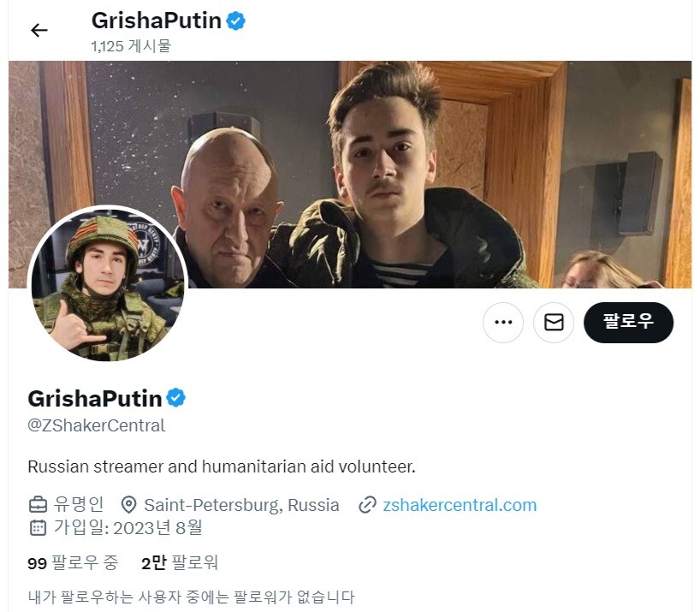Click the verified badge in the header

pyautogui.click(x=235, y=21)
